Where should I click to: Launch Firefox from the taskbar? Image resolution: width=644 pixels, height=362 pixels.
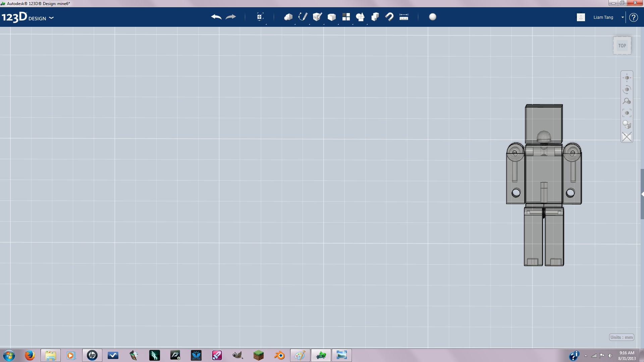tap(30, 355)
